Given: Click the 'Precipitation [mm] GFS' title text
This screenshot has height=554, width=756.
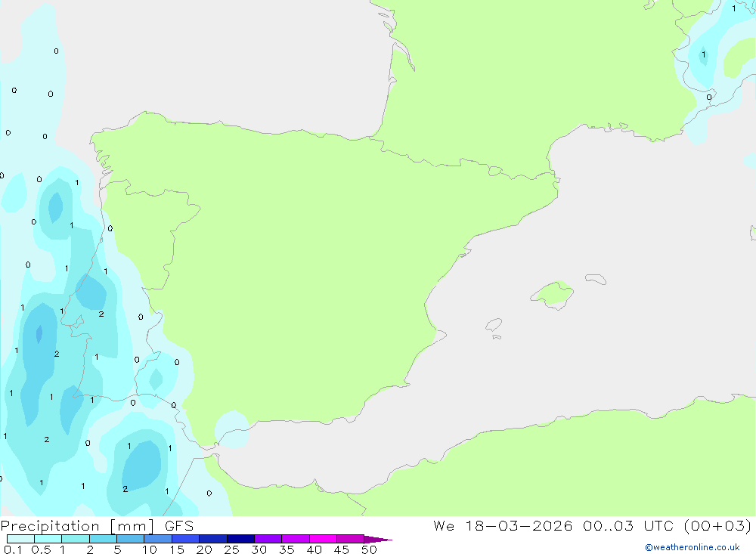Looking at the screenshot, I should [97, 526].
